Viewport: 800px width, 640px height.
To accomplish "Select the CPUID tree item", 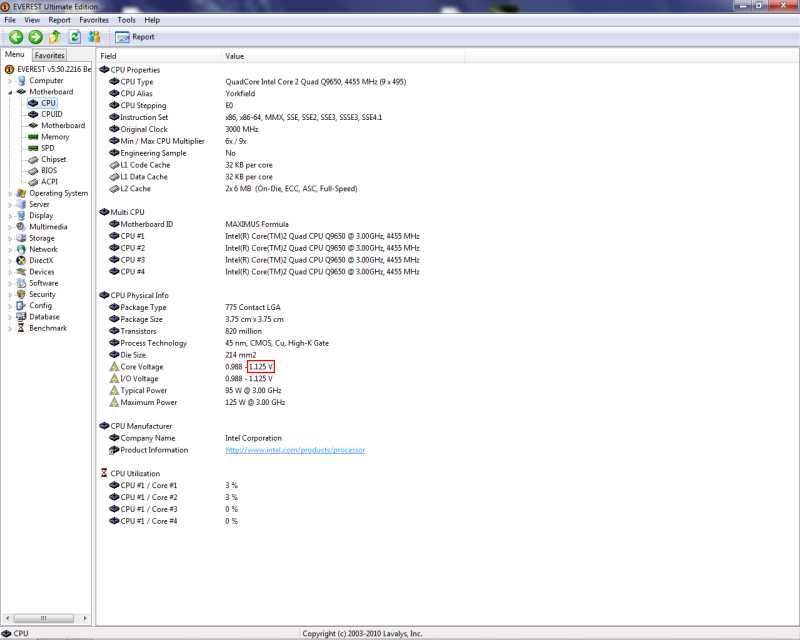I will pyautogui.click(x=52, y=114).
